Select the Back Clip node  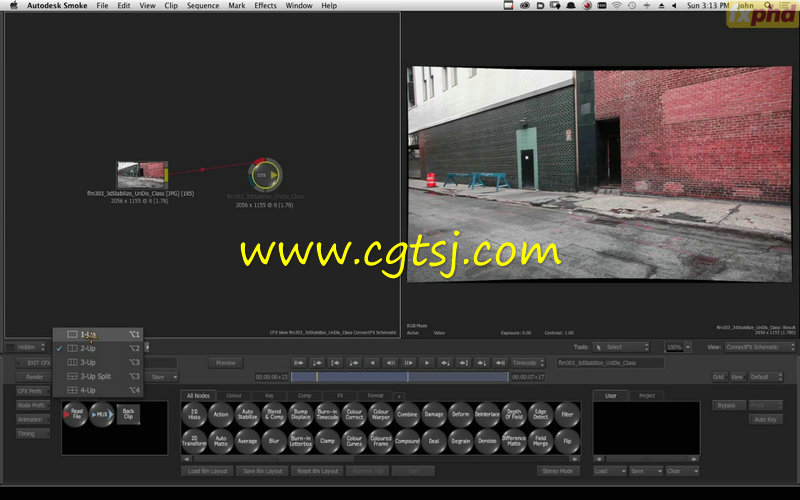click(128, 414)
